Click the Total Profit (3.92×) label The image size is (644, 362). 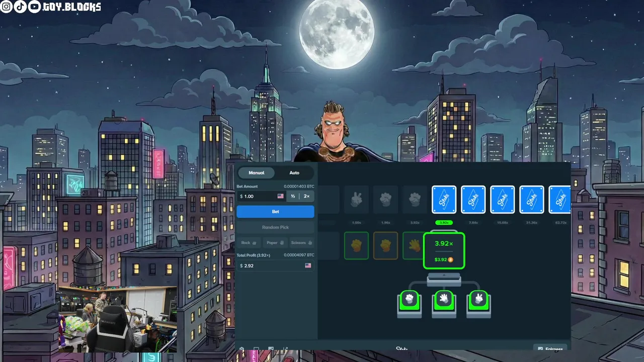pos(254,255)
